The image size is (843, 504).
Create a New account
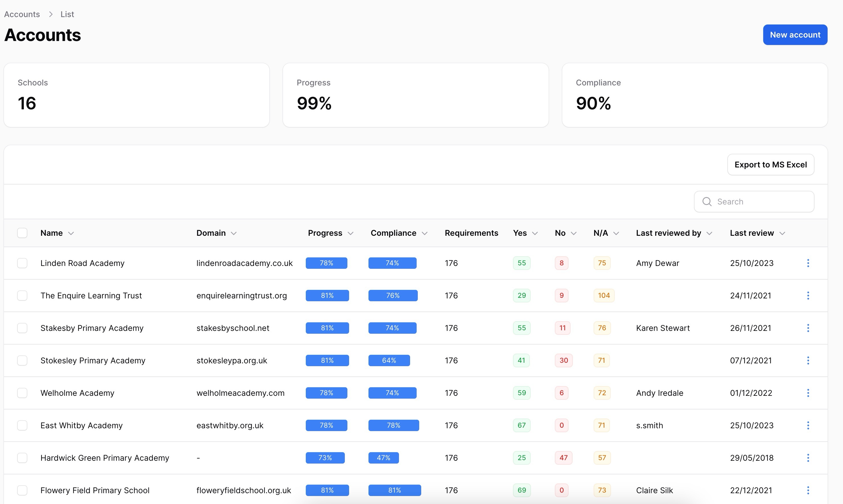click(x=795, y=35)
